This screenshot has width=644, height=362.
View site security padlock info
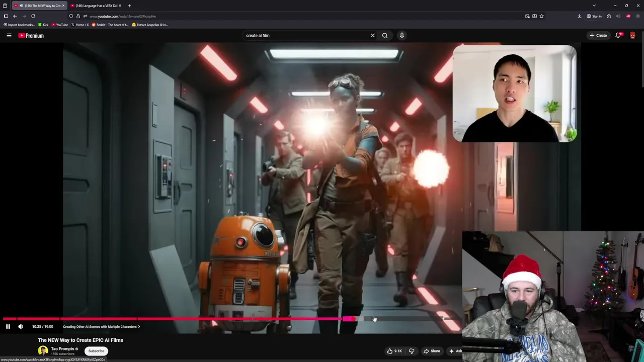(78, 16)
